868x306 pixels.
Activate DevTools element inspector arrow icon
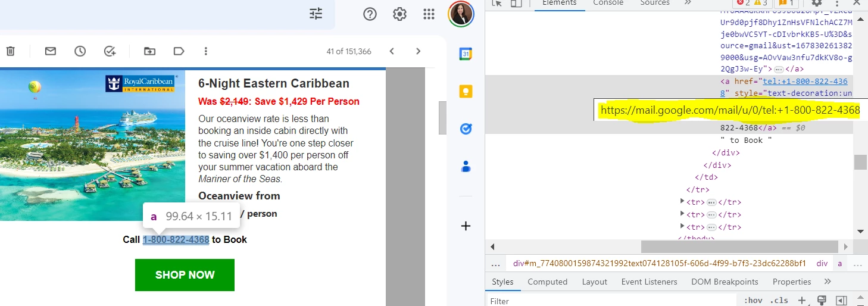[498, 3]
